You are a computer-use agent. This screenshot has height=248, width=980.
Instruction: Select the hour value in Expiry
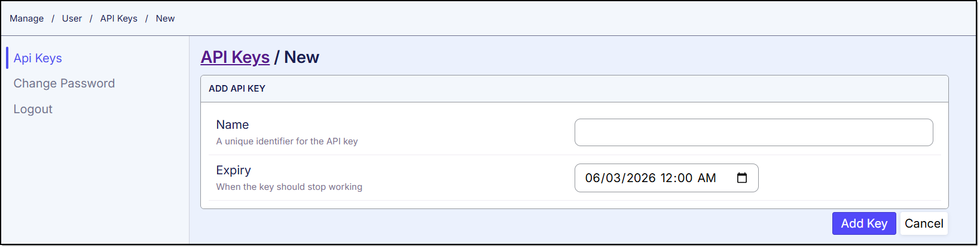point(667,178)
